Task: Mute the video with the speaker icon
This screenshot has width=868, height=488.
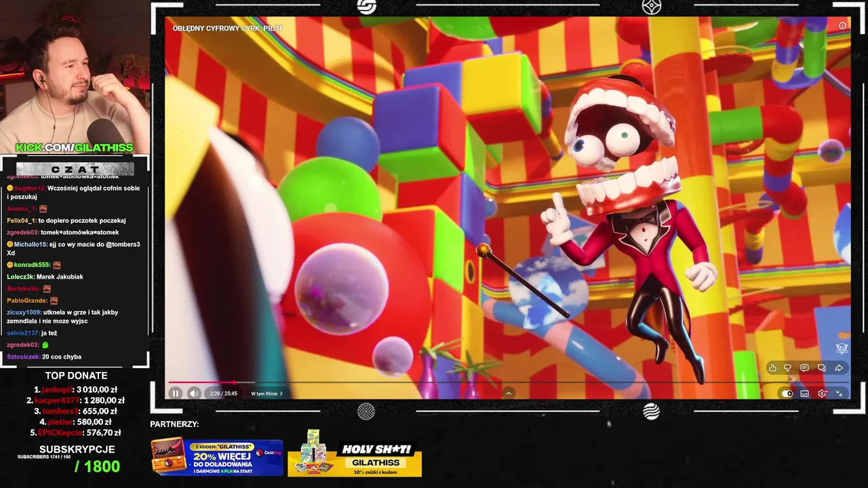Action: coord(194,393)
